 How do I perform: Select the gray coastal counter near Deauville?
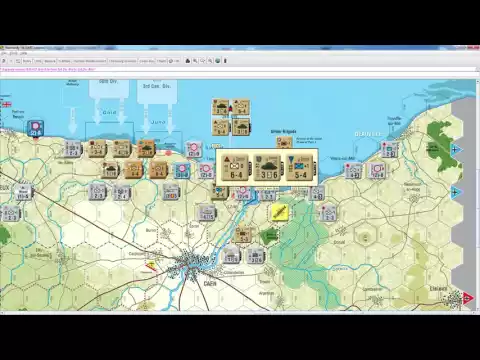tap(390, 150)
